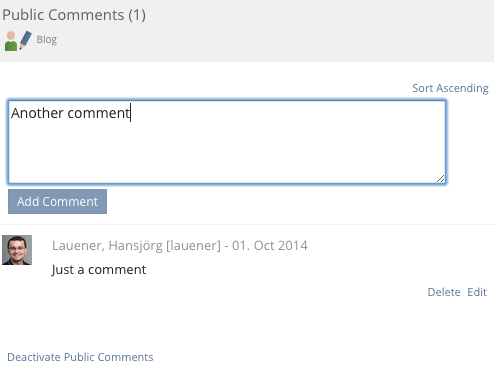This screenshot has width=494, height=373.
Task: Submit with the Add Comment button
Action: click(57, 202)
